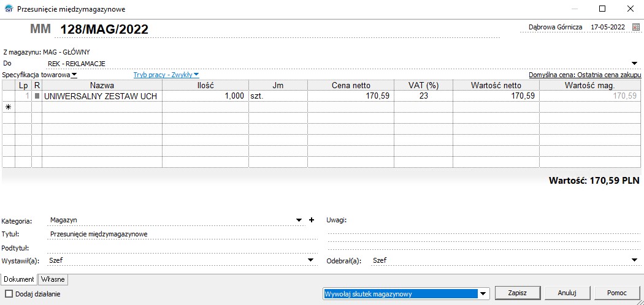The height and width of the screenshot is (305, 644).
Task: Click the gray square in R column
Action: pyautogui.click(x=37, y=96)
